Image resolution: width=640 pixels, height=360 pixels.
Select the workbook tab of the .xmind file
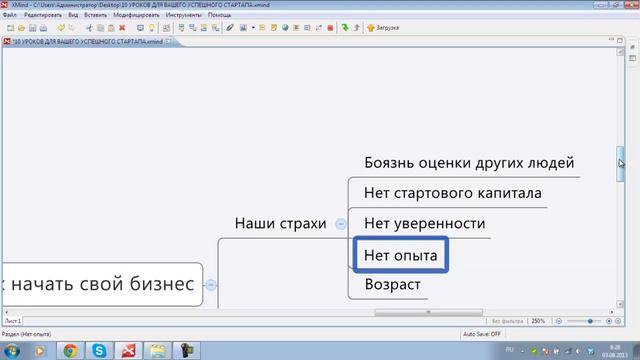(87, 42)
